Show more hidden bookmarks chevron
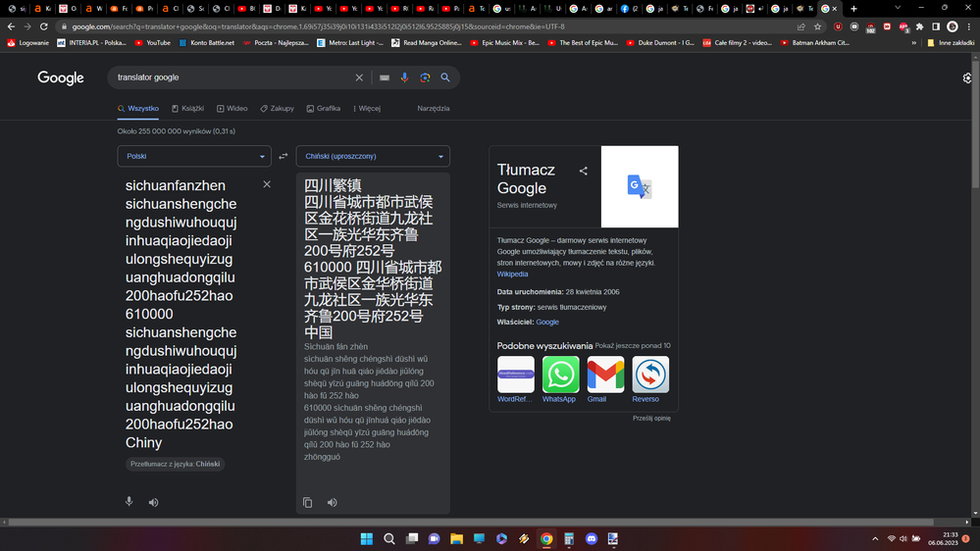 pos(913,43)
